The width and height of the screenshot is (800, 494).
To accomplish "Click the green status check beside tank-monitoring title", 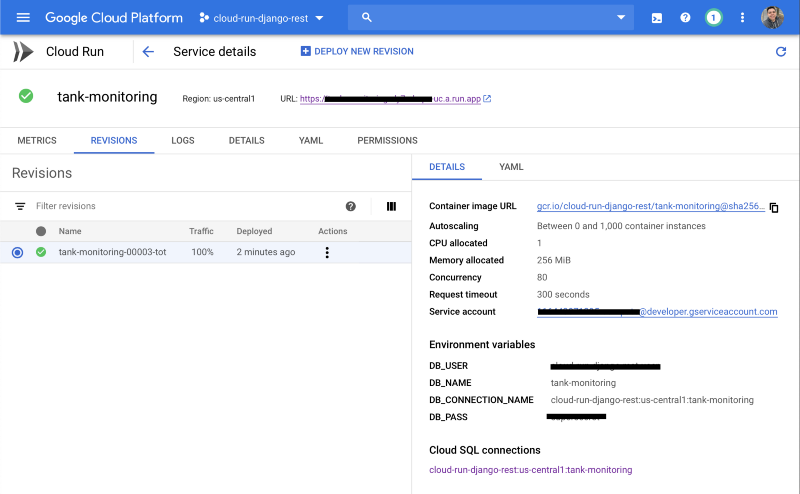I will click(x=26, y=96).
